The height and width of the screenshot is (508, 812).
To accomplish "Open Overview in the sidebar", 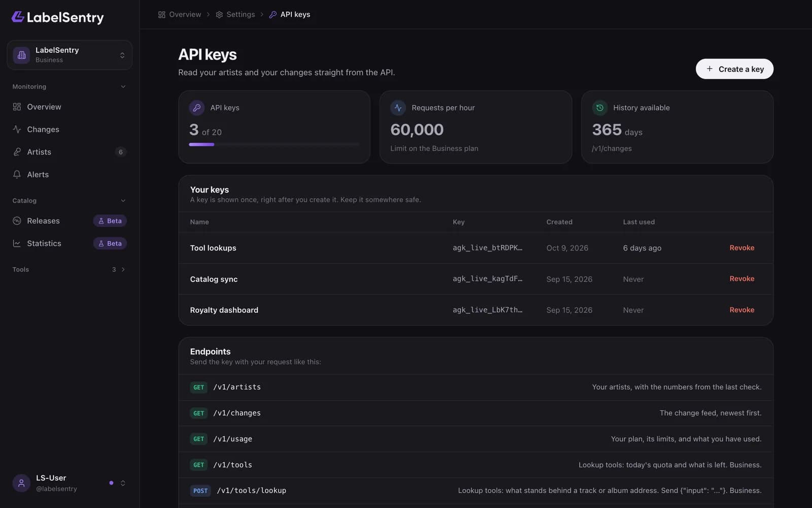I will point(70,107).
